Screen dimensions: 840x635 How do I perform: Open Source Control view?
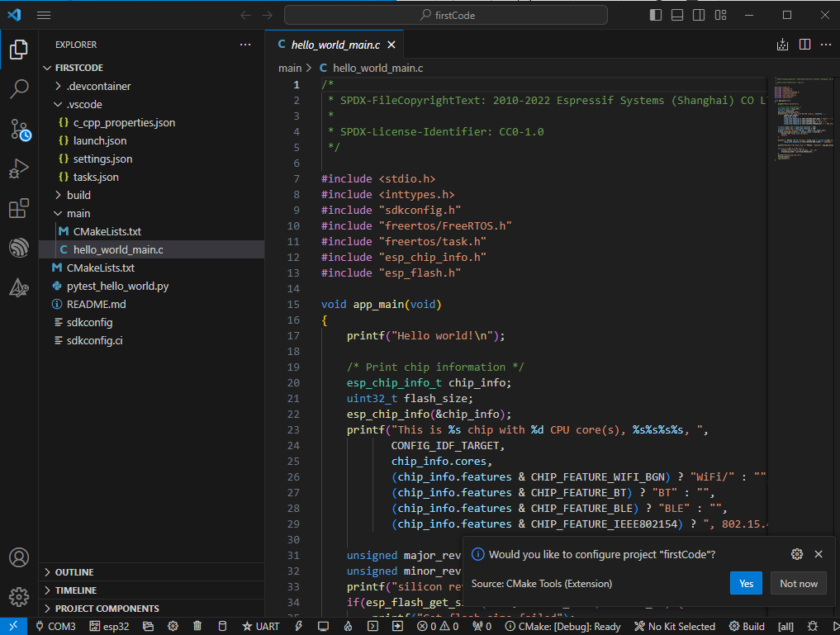click(x=19, y=129)
